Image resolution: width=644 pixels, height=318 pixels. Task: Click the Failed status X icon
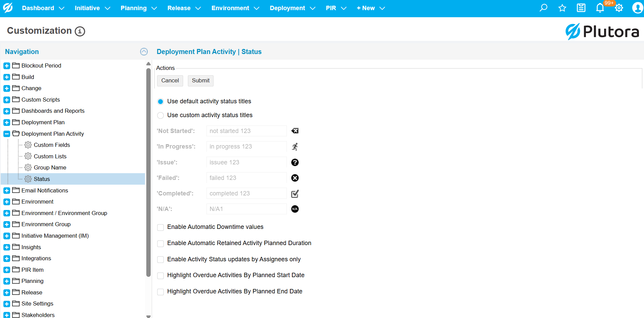[295, 178]
